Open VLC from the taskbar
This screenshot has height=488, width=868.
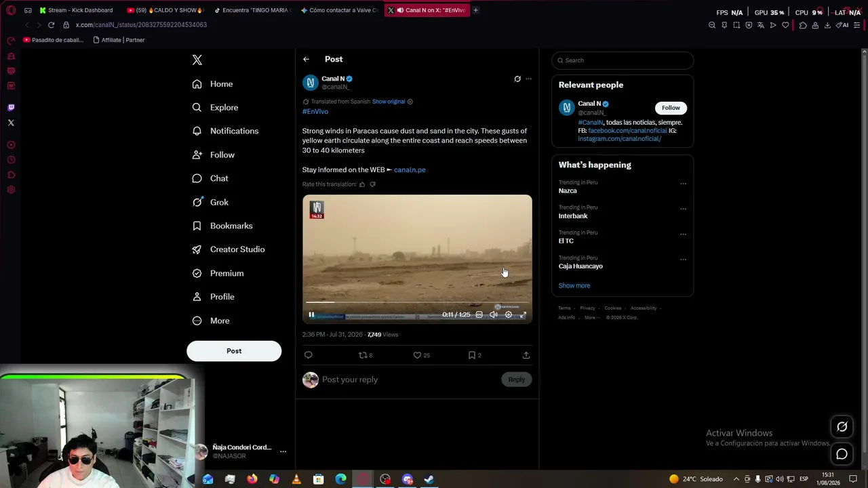[296, 479]
